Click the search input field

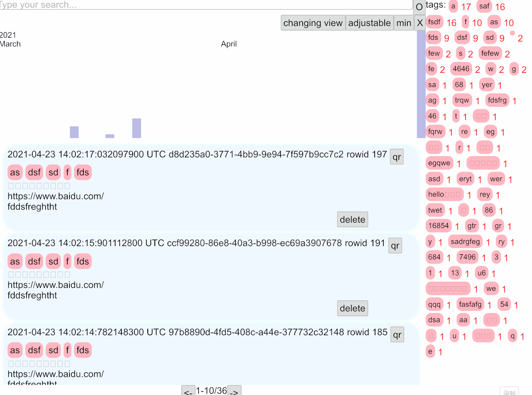(x=205, y=5)
